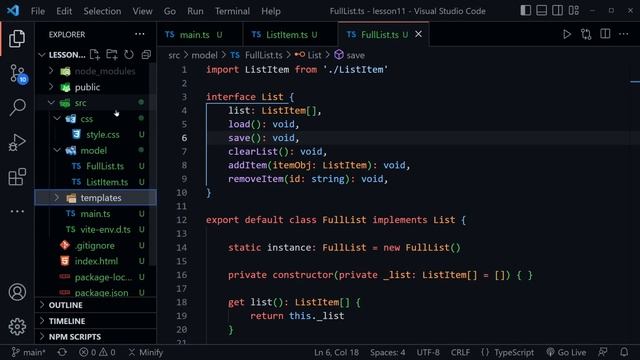Open Run and Debug view
640x360 pixels.
(17, 142)
